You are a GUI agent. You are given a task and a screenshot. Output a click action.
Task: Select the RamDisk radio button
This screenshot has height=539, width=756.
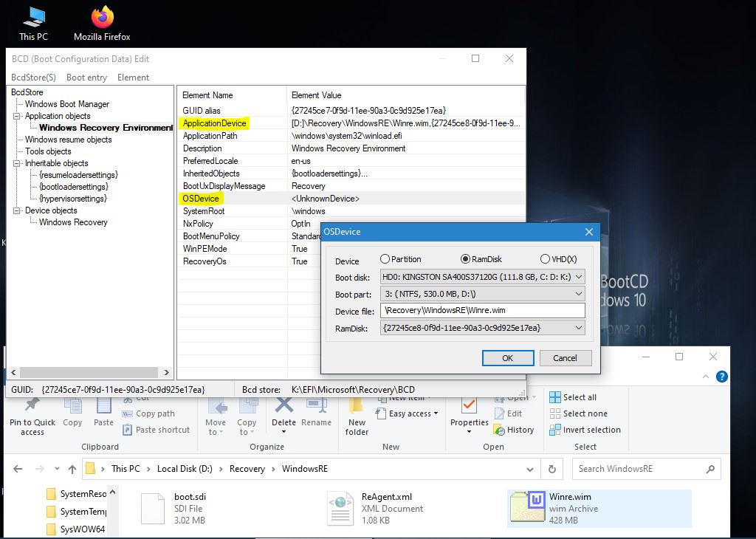tap(465, 259)
